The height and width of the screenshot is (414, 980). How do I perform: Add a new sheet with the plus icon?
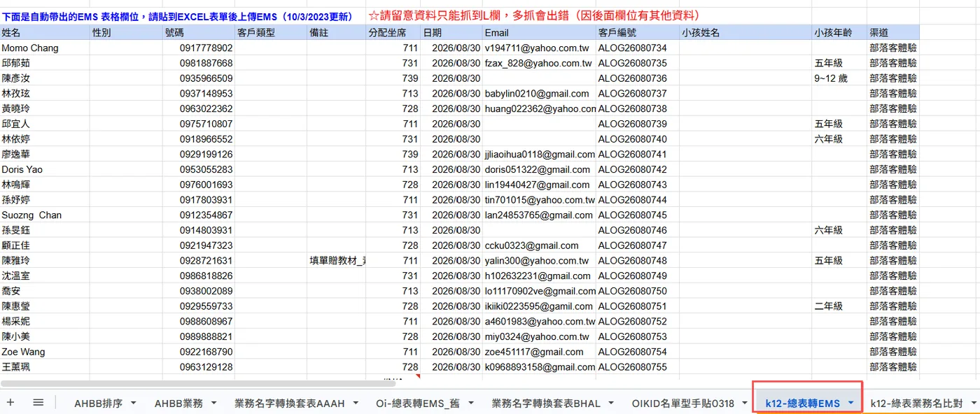tap(10, 402)
